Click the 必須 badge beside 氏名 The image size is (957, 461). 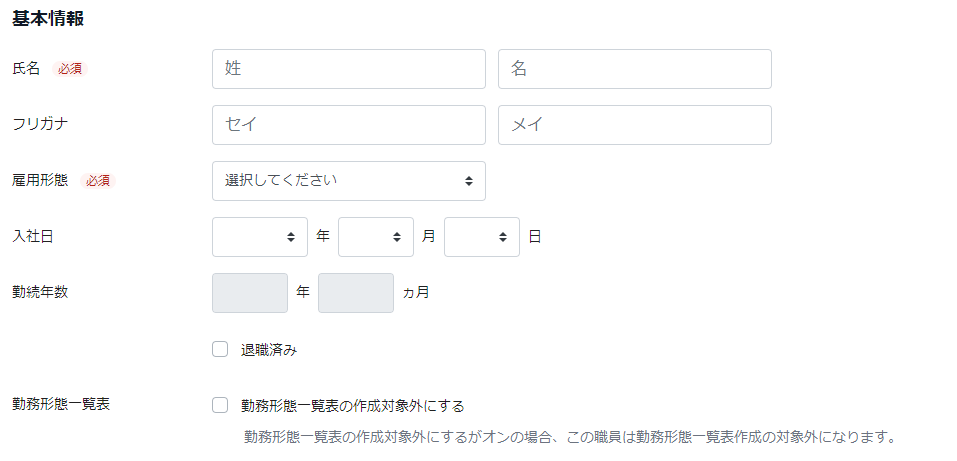coord(70,69)
